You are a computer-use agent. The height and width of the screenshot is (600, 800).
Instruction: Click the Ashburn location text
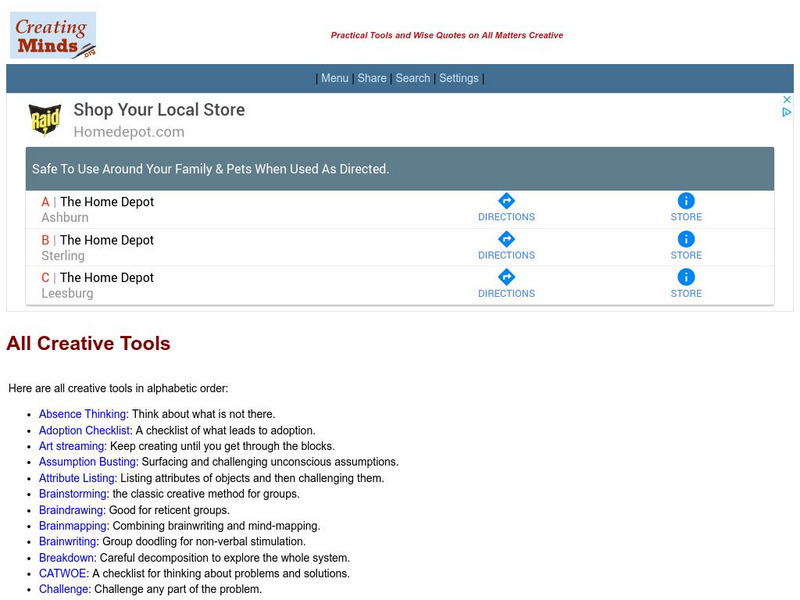click(x=65, y=218)
